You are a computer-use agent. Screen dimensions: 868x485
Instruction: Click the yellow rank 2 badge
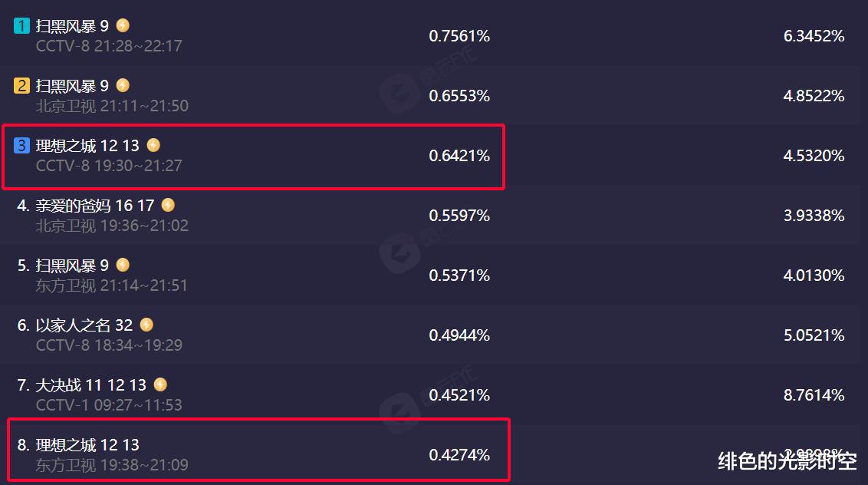[21, 85]
